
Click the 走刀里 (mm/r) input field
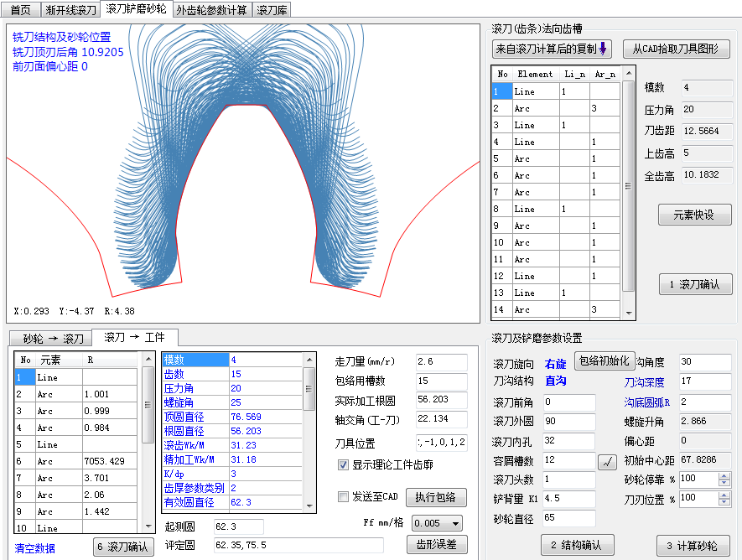point(442,362)
